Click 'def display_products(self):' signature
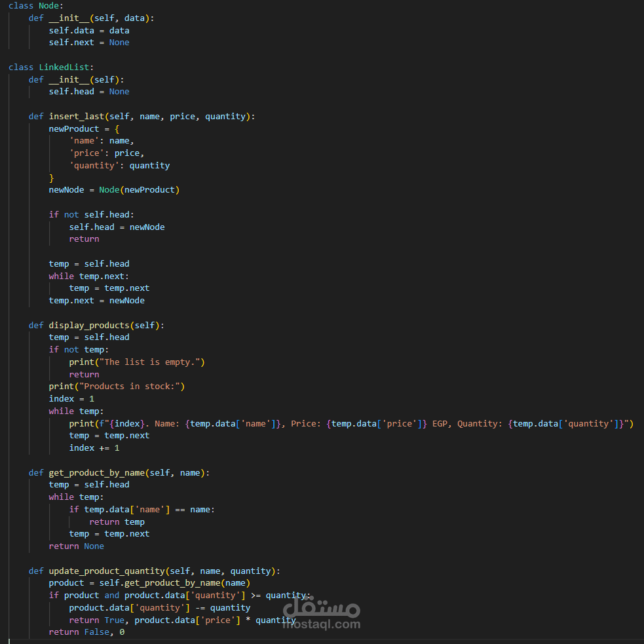Image resolution: width=644 pixels, height=644 pixels. tap(96, 325)
